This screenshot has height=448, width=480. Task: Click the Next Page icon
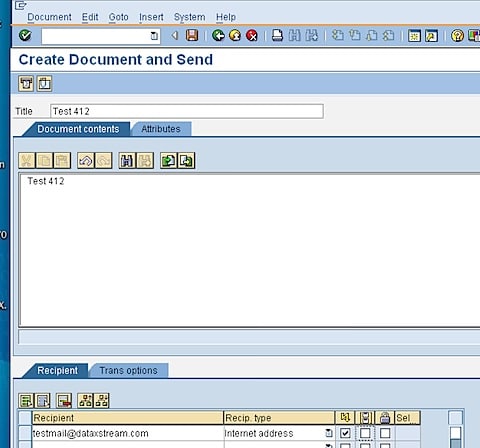pyautogui.click(x=372, y=35)
